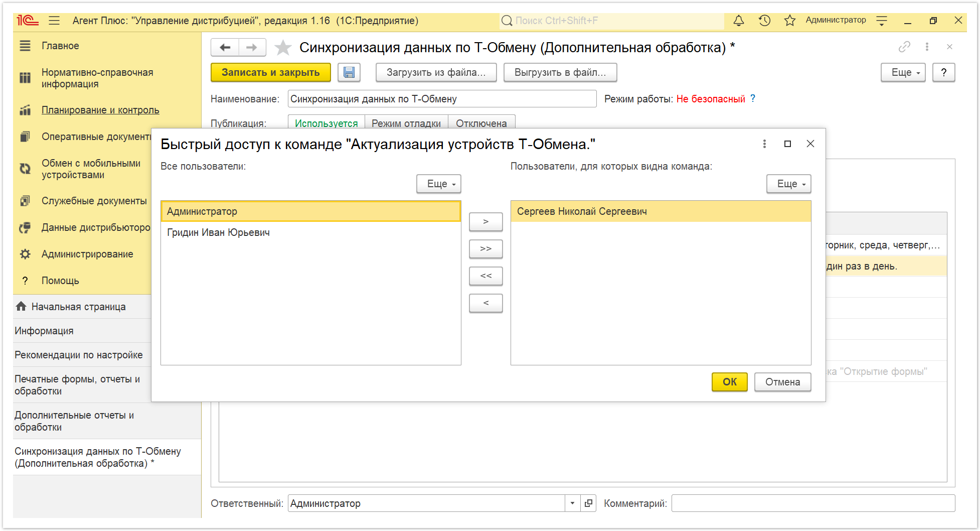Open Еще menu above all users list

coord(439,184)
